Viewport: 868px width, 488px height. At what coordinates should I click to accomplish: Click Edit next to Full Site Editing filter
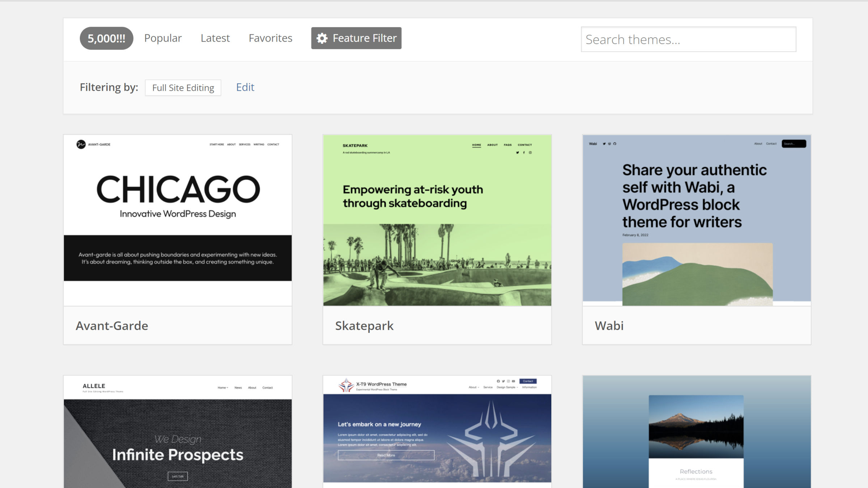click(245, 87)
